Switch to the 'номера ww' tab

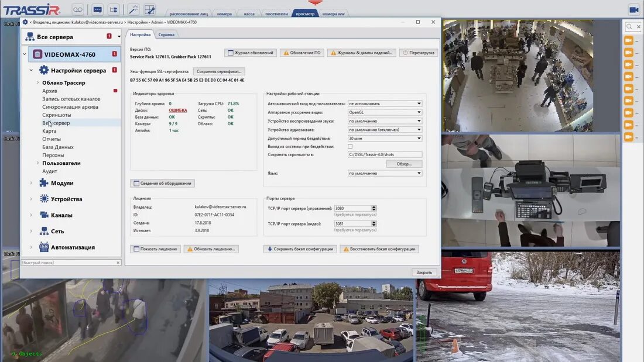click(333, 14)
